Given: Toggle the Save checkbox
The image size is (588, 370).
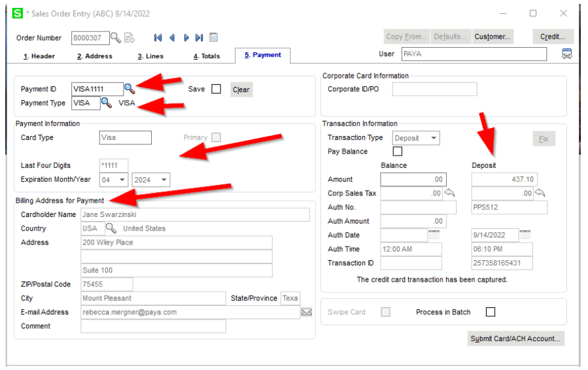Looking at the screenshot, I should tap(216, 89).
